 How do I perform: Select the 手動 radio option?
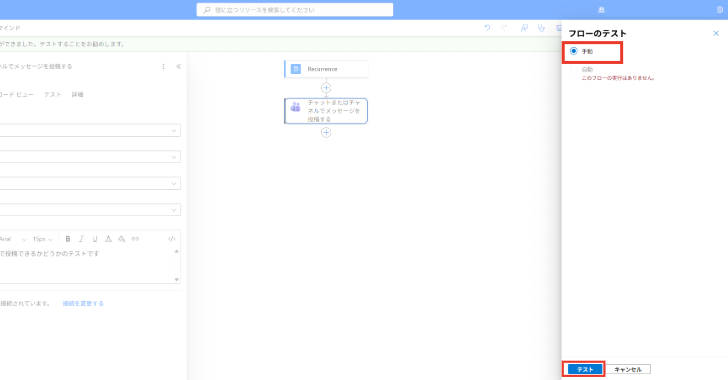pyautogui.click(x=574, y=51)
